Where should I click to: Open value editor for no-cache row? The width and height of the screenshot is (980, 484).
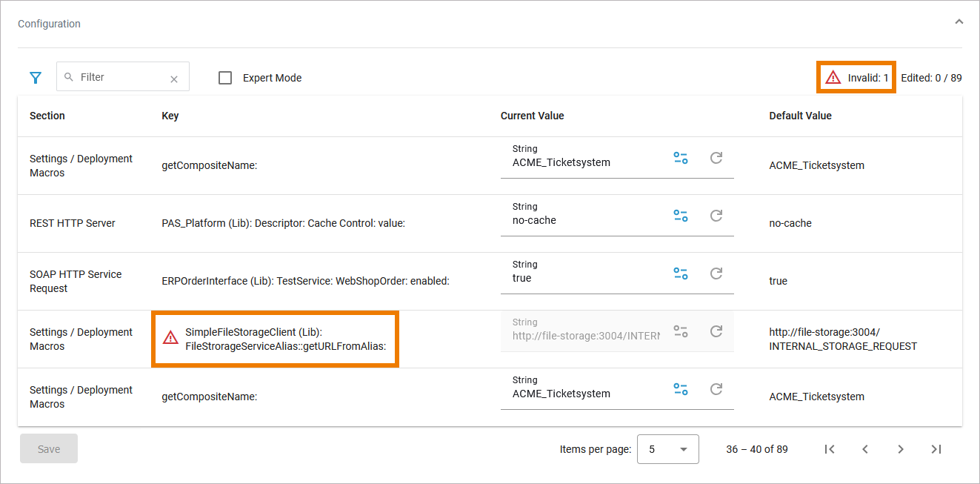[680, 216]
